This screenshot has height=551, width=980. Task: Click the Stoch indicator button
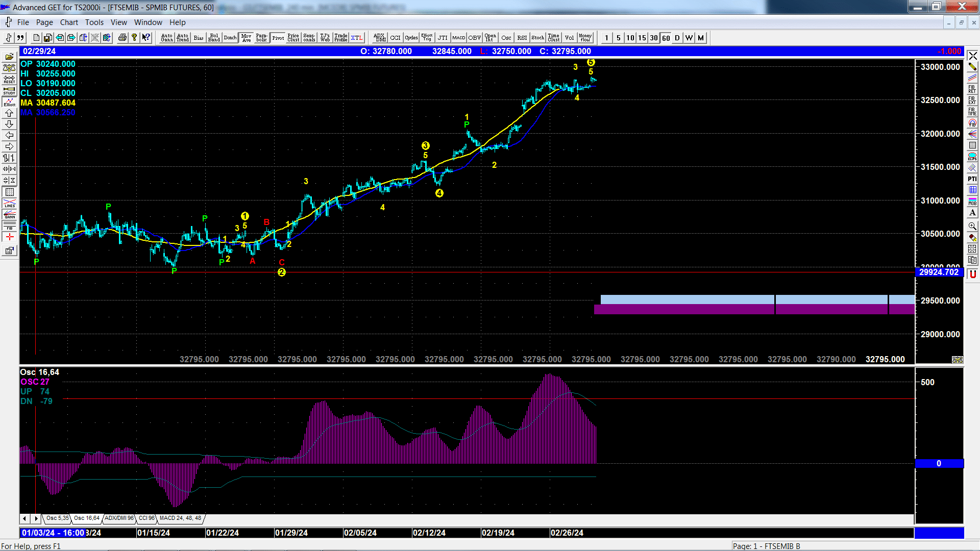pos(538,38)
